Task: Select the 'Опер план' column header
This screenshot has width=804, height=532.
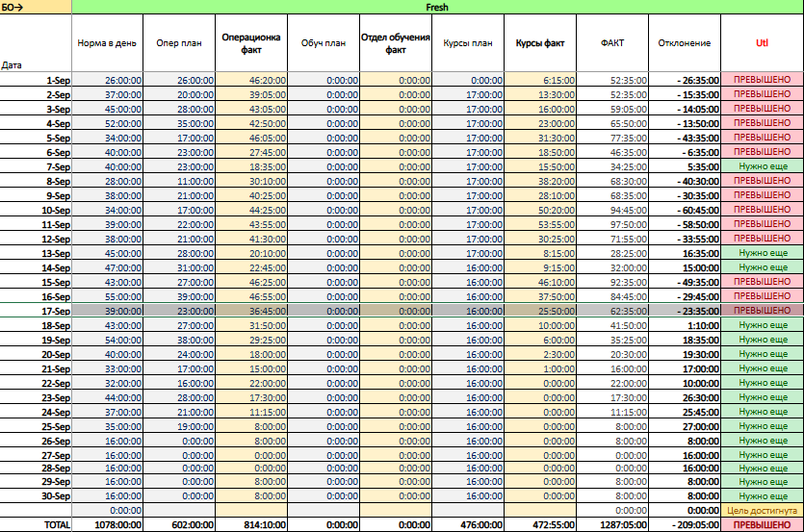Action: pyautogui.click(x=179, y=43)
